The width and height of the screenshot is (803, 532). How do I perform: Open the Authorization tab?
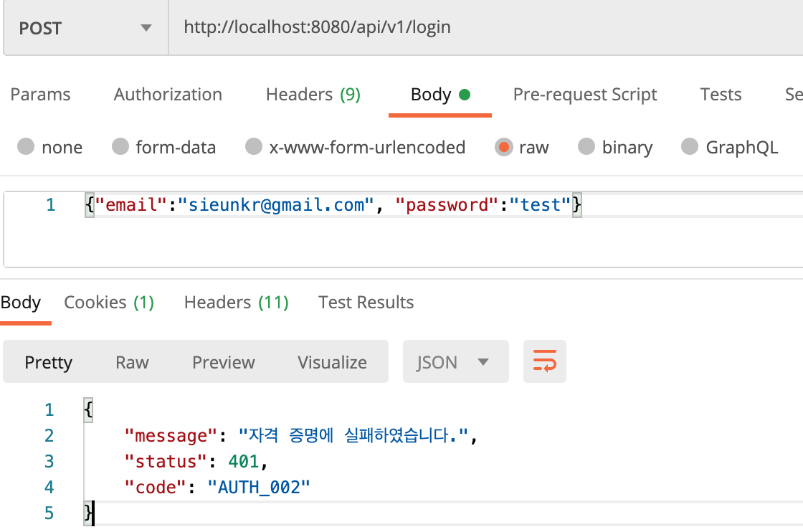point(168,95)
